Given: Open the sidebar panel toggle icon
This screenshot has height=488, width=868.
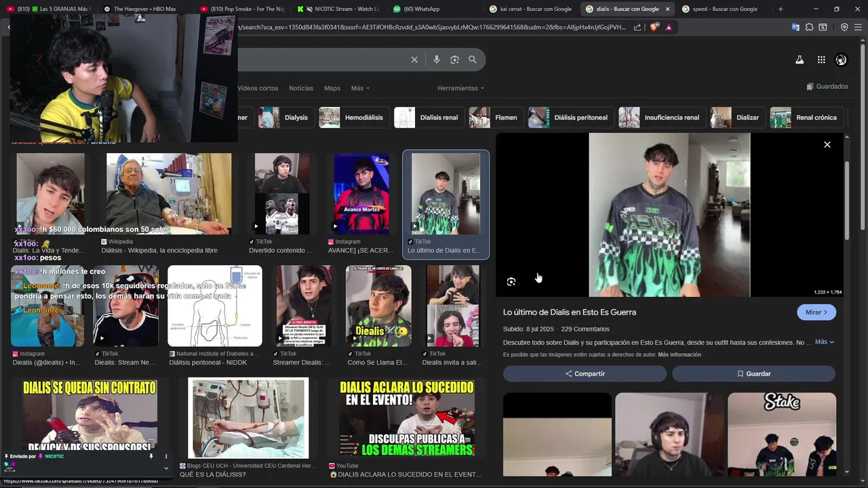Looking at the screenshot, I should click(x=823, y=27).
